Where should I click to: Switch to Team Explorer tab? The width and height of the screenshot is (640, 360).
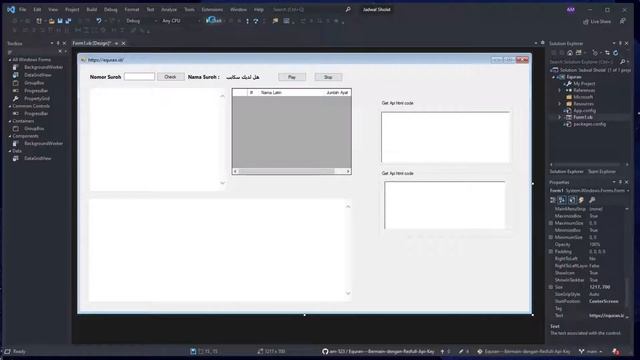click(x=602, y=171)
